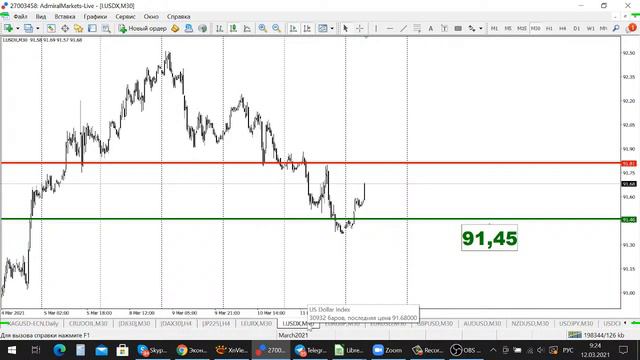Click the green 91,45 text label
The width and height of the screenshot is (640, 360).
coord(489,238)
